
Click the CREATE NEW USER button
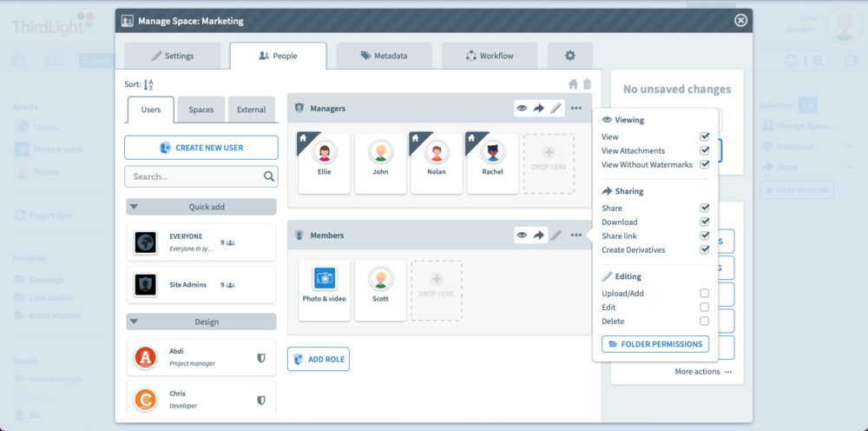click(x=201, y=148)
